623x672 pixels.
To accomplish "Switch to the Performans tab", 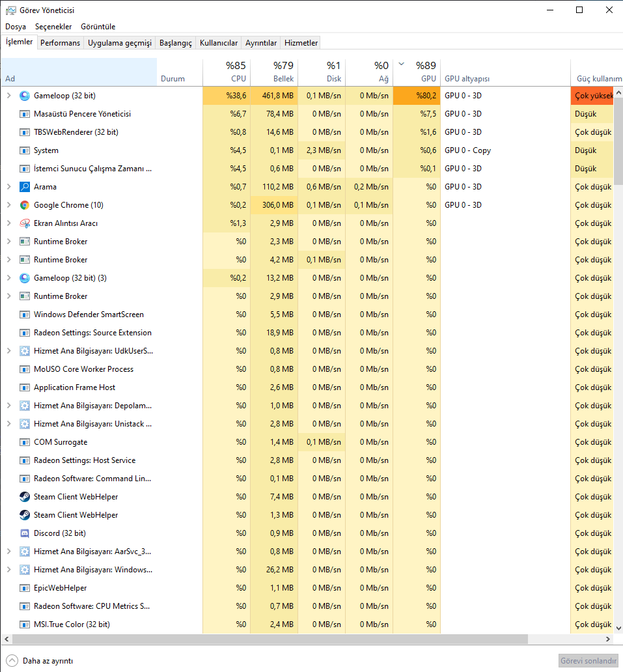I will point(60,43).
